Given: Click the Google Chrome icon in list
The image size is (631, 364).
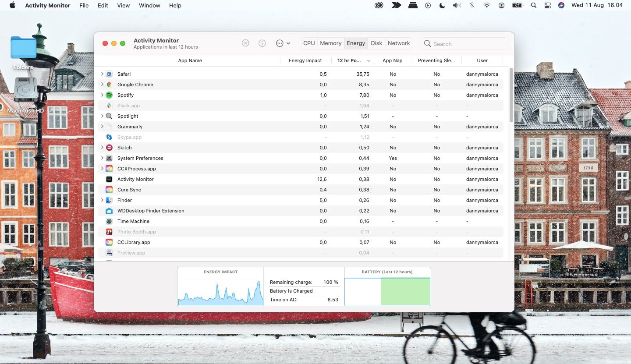Looking at the screenshot, I should (109, 85).
